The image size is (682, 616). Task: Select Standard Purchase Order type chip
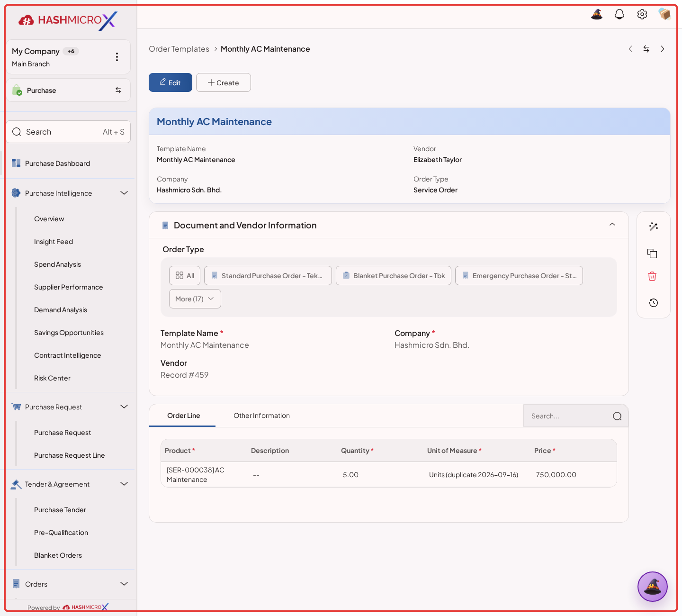coord(268,276)
